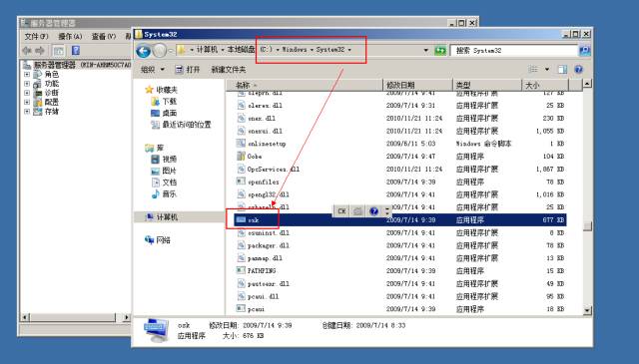Open the dropdown arrow after Windows in address bar
Viewport: 639px width, 364px height.
pos(312,50)
